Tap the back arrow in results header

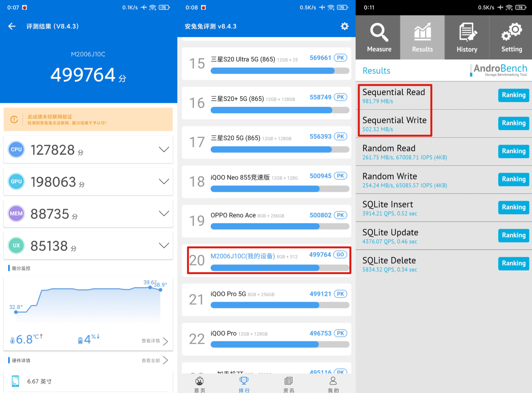click(12, 26)
